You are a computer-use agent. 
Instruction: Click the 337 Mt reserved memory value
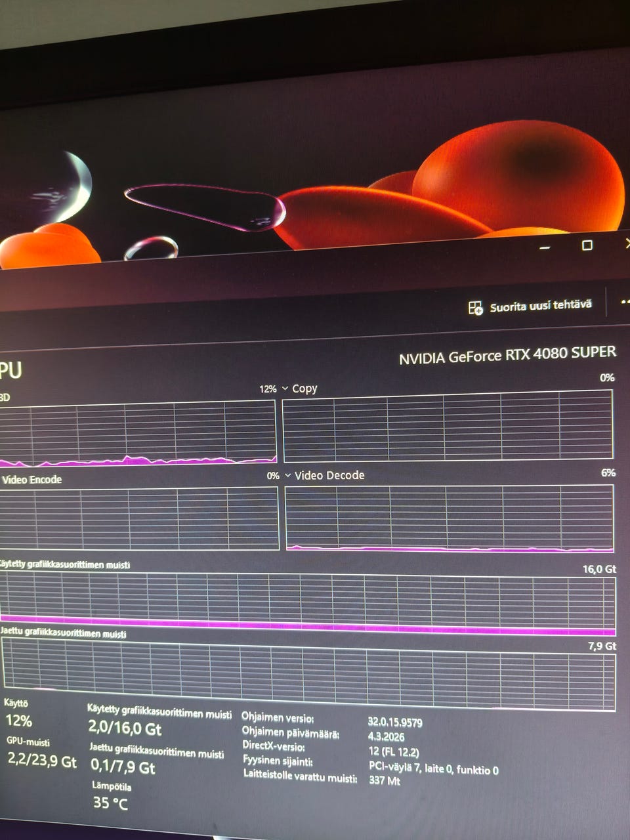(385, 780)
